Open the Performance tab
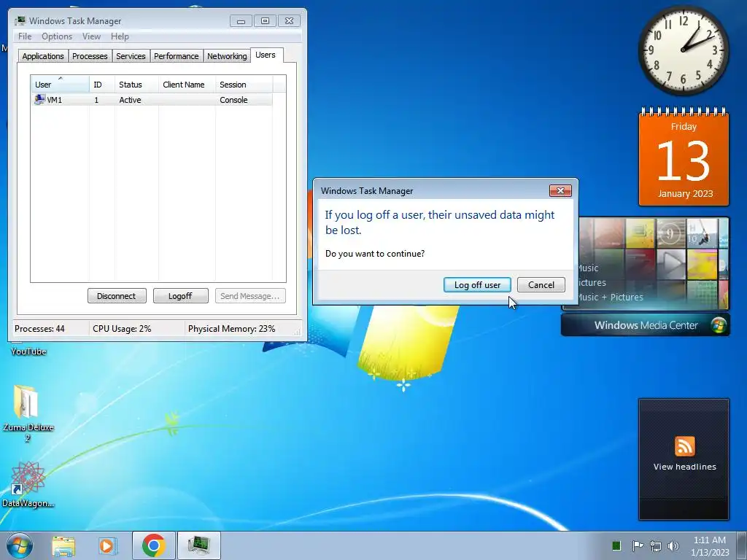Image resolution: width=747 pixels, height=560 pixels. (x=177, y=55)
